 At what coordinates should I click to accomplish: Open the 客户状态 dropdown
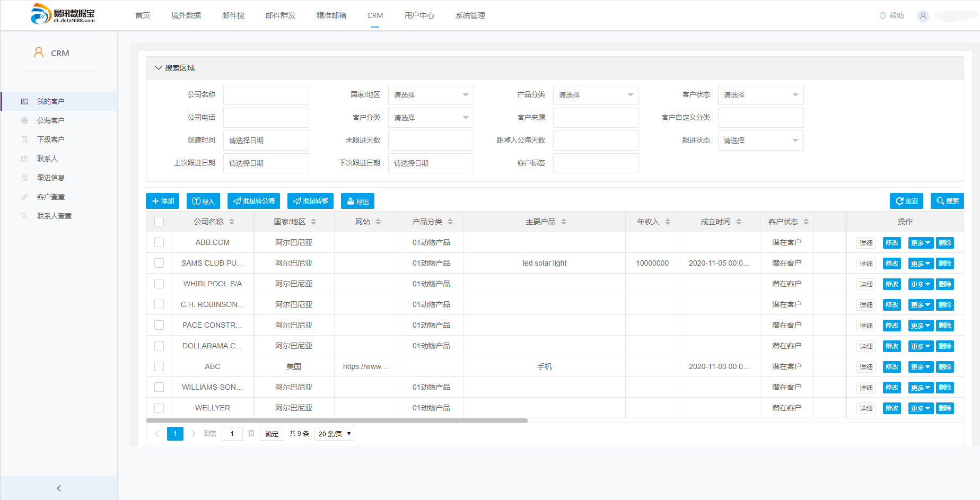coord(760,95)
